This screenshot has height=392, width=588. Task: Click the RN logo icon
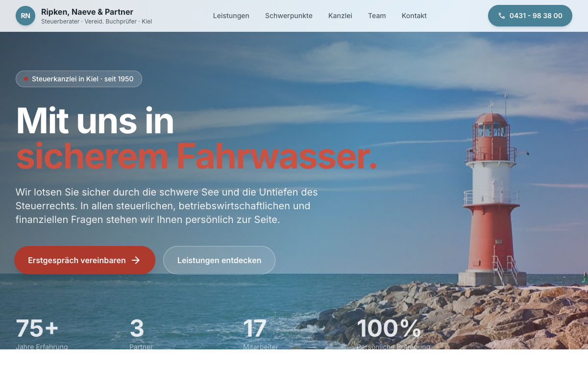[25, 16]
